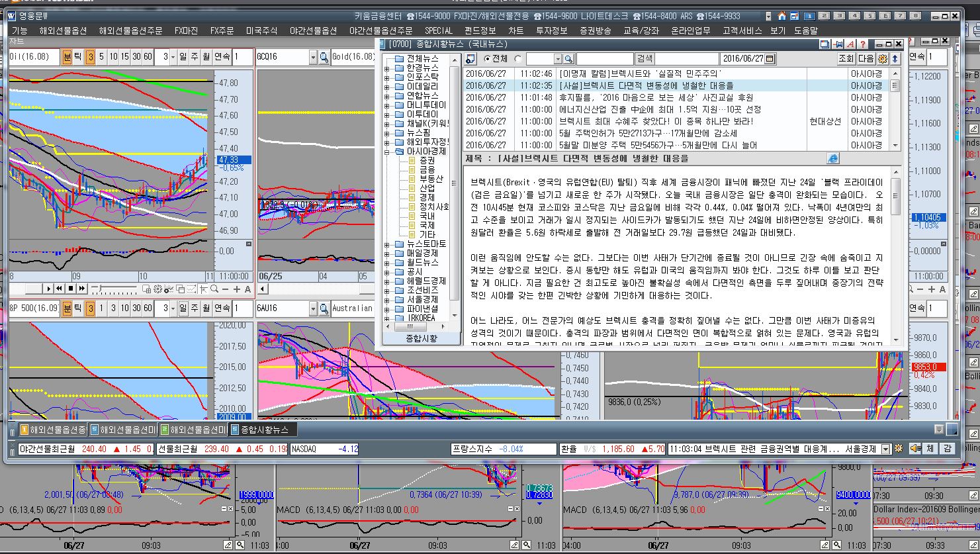Select the empty radio button next to 전체
This screenshot has height=554, width=980.
[x=517, y=59]
